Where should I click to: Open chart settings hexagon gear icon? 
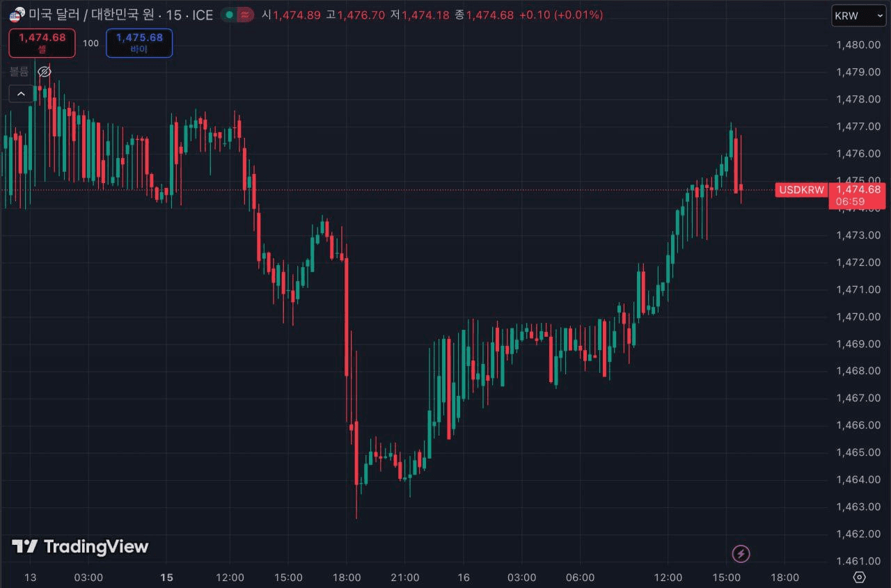(x=859, y=577)
